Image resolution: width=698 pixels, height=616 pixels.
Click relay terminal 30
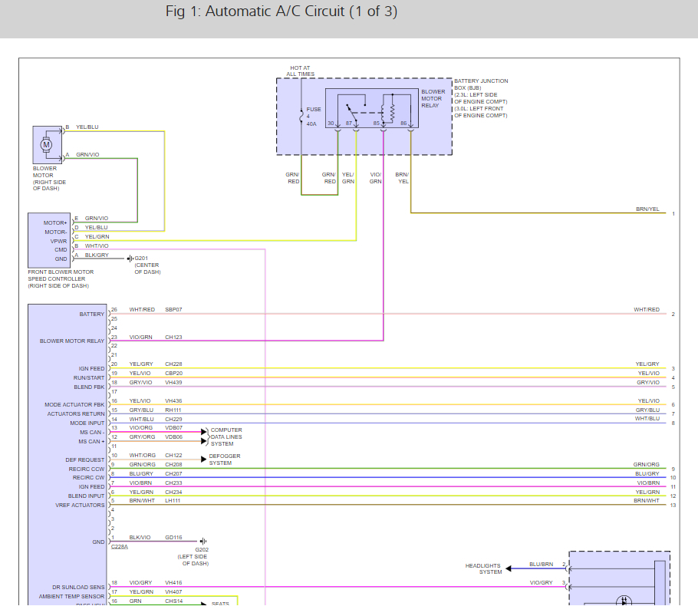[x=331, y=123]
